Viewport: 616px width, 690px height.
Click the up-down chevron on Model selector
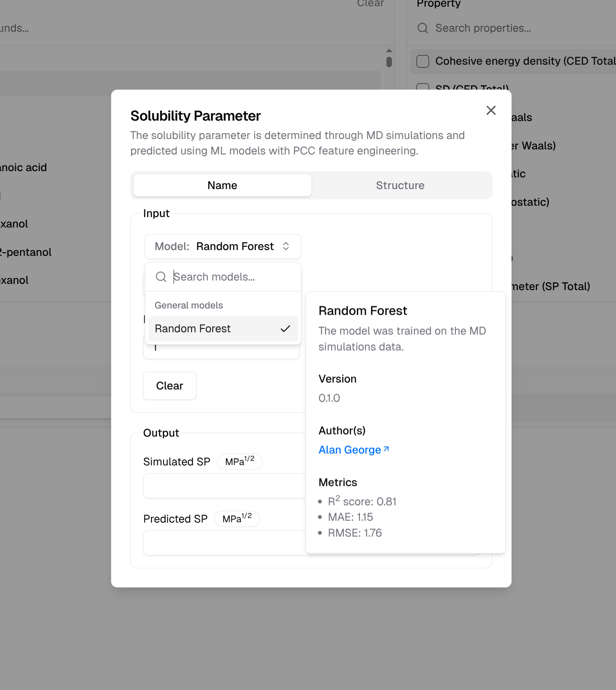286,246
